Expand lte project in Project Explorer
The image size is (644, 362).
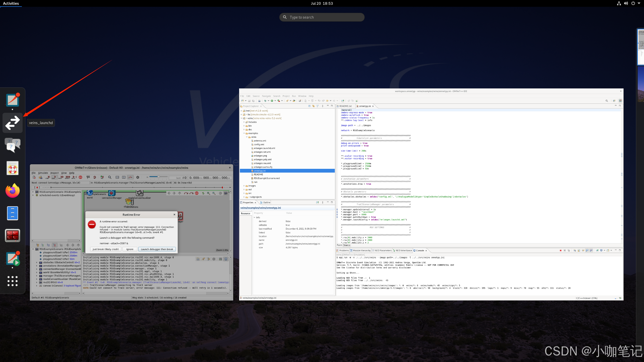(x=241, y=115)
